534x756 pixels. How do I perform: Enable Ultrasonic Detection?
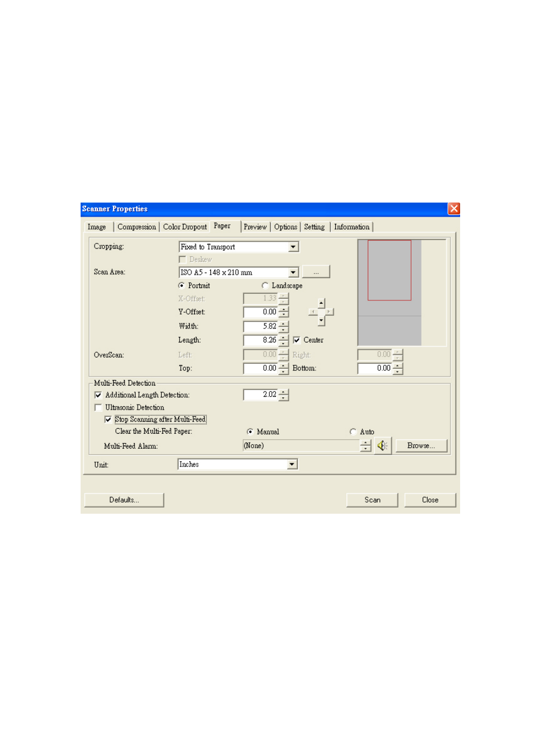(99, 407)
